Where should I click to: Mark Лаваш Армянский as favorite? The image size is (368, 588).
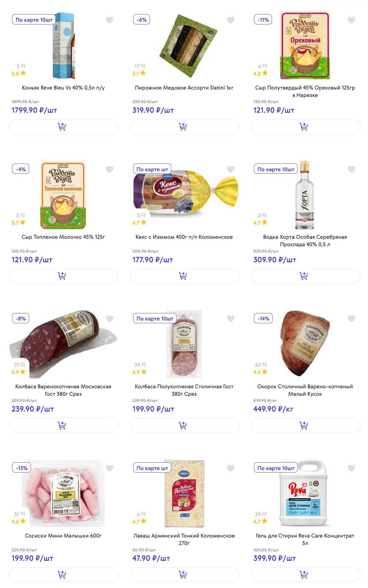pos(230,468)
